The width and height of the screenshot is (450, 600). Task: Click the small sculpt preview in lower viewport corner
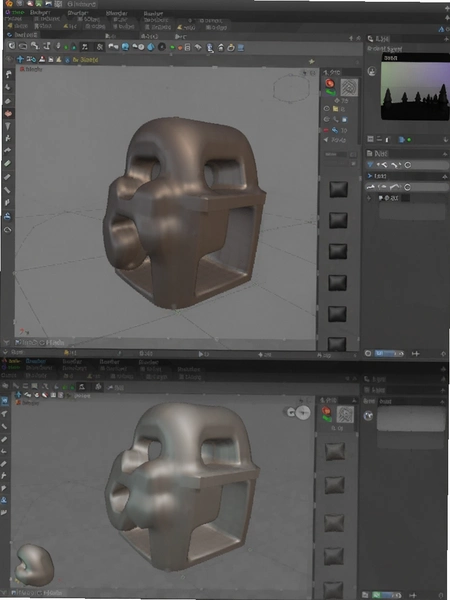coord(33,565)
